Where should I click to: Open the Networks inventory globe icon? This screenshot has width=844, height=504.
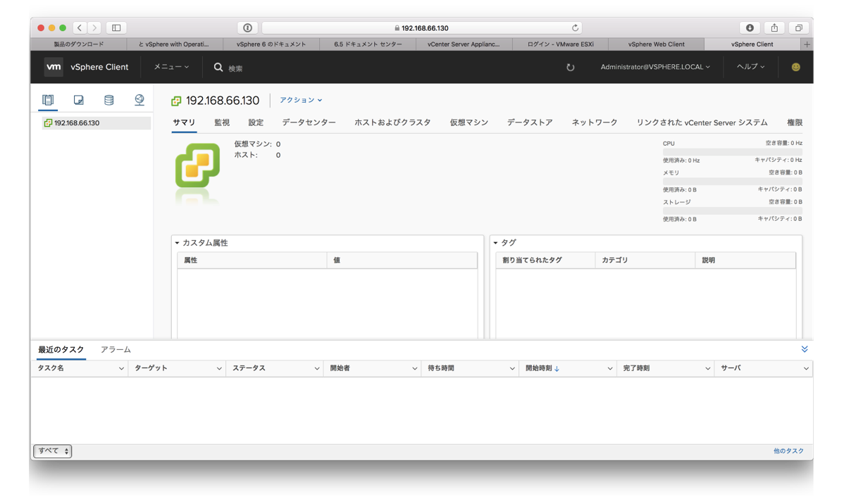139,99
